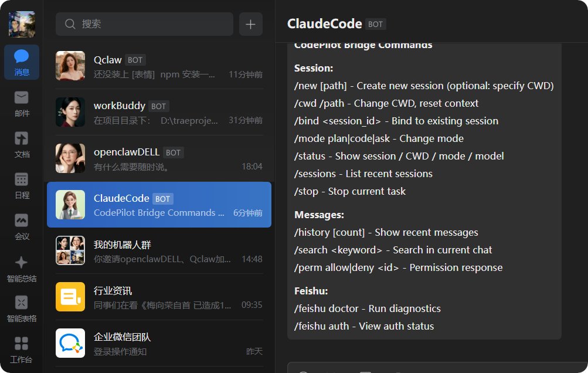588x373 pixels.
Task: Open the Mail (邮件) sidebar icon
Action: pyautogui.click(x=21, y=104)
